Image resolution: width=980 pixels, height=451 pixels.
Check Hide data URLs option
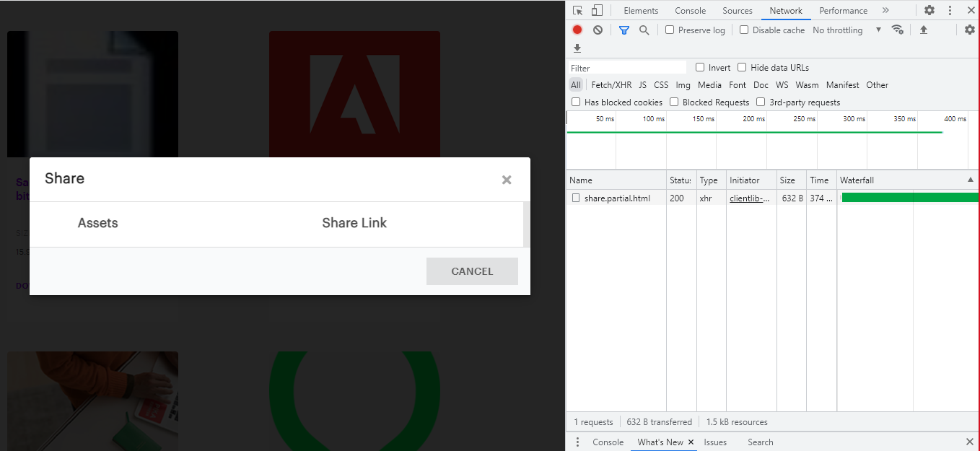tap(742, 67)
